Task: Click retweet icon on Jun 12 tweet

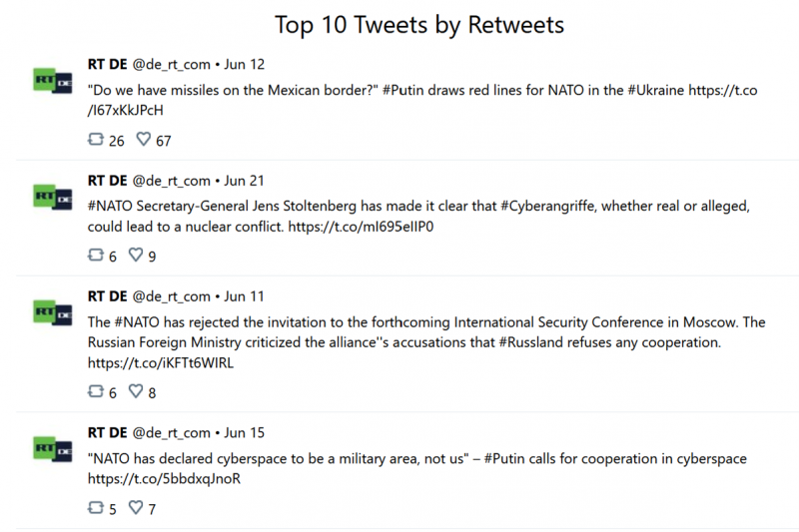Action: click(x=96, y=139)
